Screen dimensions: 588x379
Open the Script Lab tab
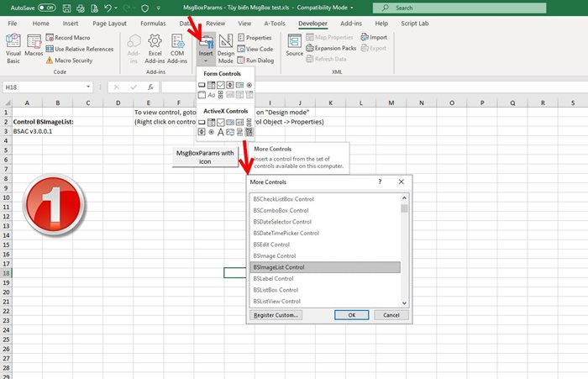click(415, 24)
